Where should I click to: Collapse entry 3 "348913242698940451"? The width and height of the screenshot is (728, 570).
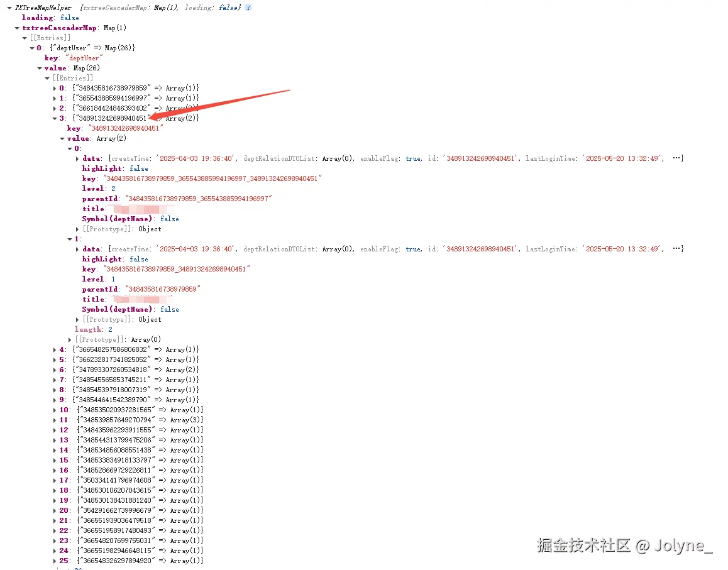[55, 118]
